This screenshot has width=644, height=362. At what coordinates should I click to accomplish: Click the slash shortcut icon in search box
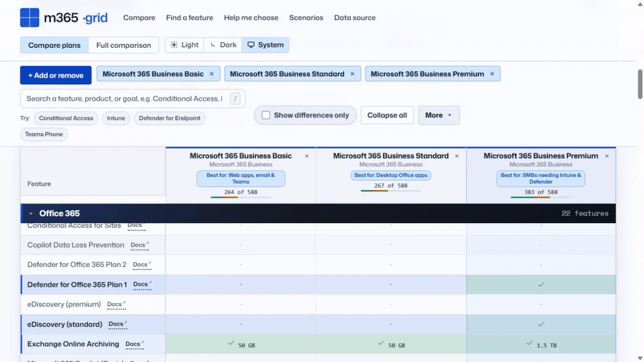[235, 99]
